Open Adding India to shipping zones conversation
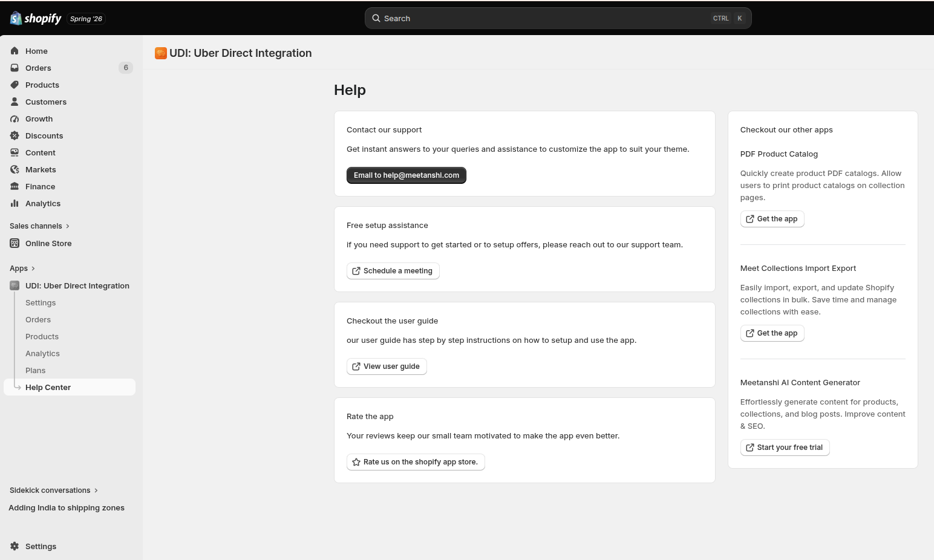 click(67, 508)
